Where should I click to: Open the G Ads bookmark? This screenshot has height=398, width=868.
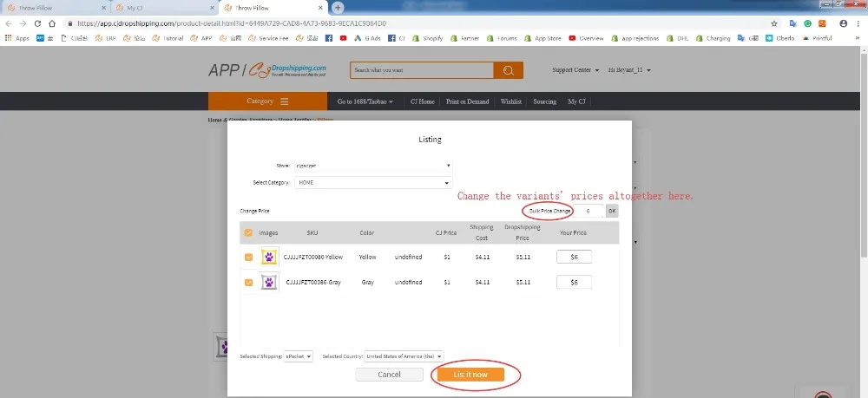367,38
